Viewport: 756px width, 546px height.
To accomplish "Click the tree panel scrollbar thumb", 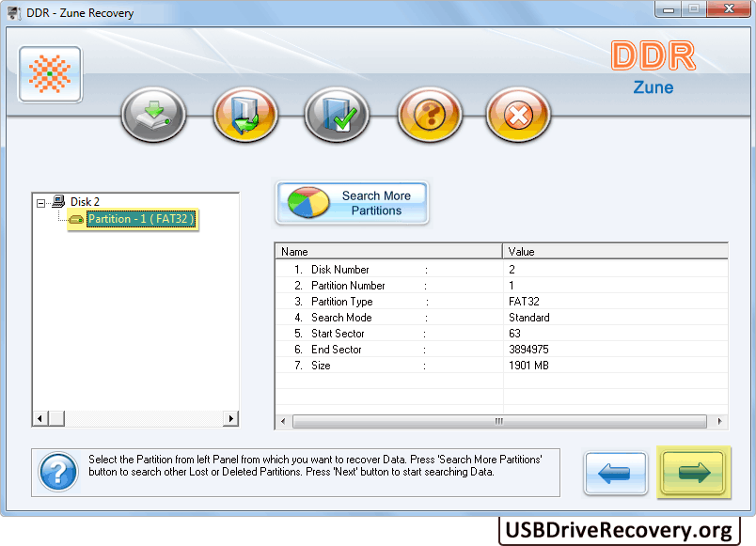I will pos(56,418).
